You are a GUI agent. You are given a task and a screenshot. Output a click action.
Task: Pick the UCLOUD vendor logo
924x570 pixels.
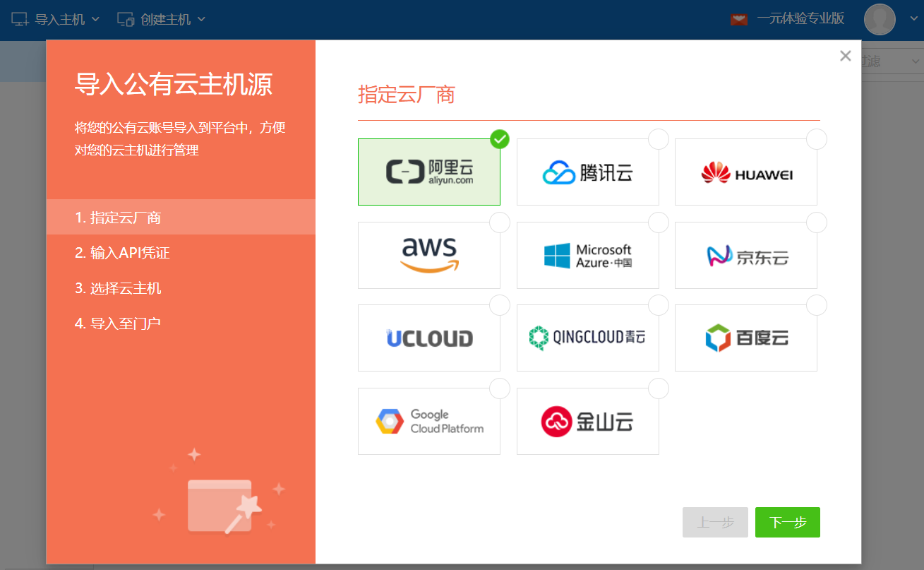(x=428, y=338)
